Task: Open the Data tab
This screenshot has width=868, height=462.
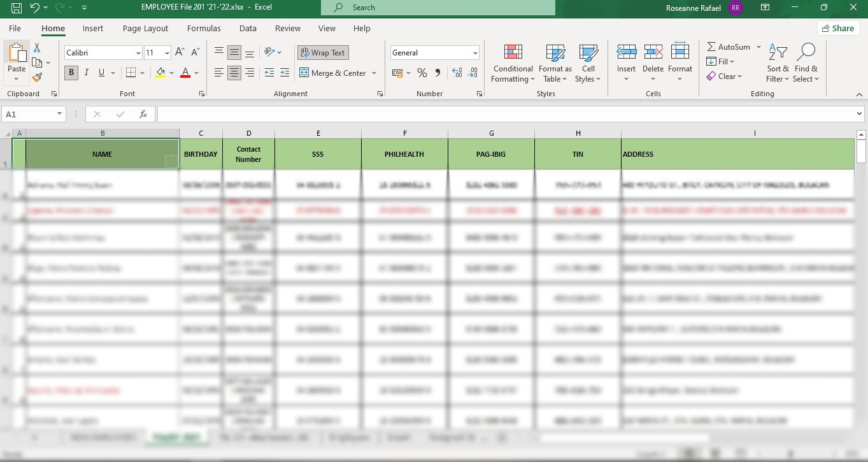Action: pyautogui.click(x=248, y=28)
